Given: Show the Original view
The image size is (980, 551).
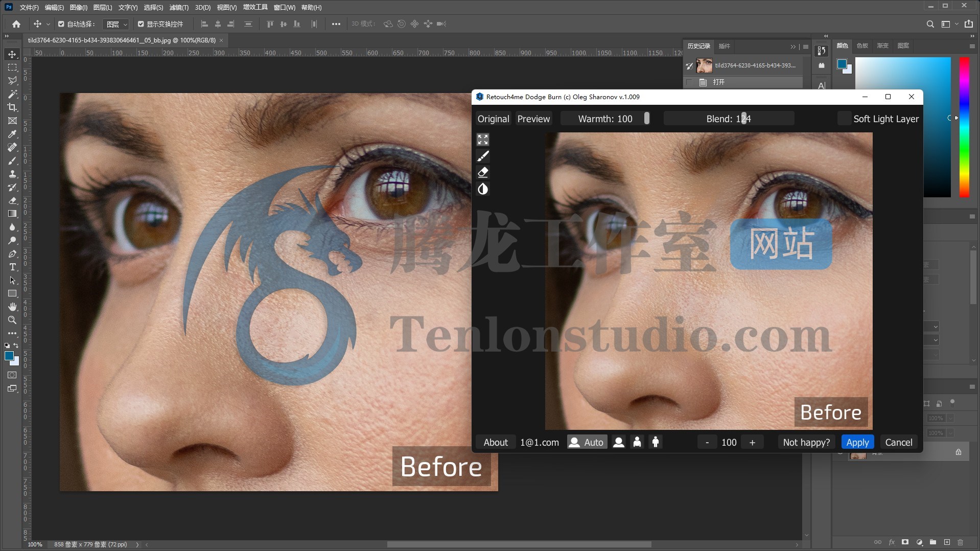Looking at the screenshot, I should 493,119.
